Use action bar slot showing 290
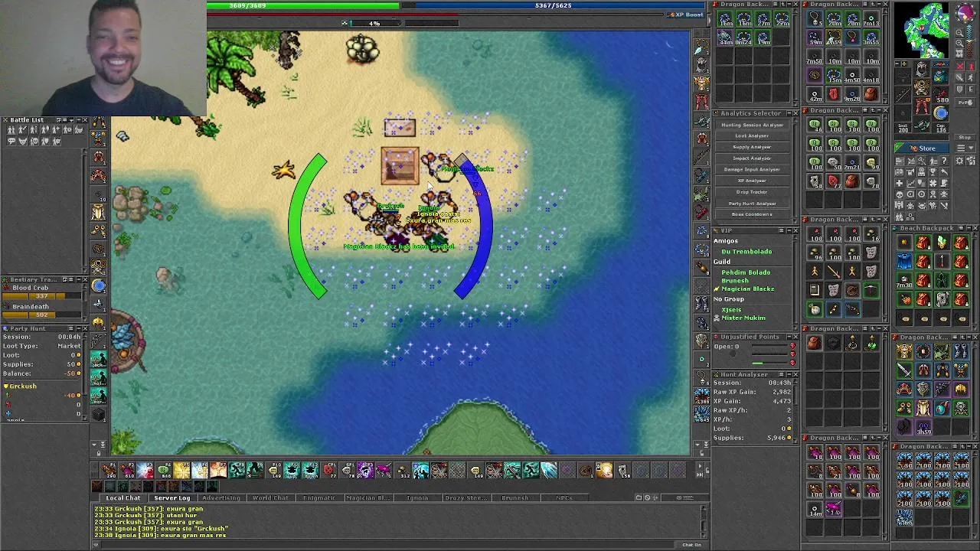The width and height of the screenshot is (980, 551). click(x=109, y=471)
